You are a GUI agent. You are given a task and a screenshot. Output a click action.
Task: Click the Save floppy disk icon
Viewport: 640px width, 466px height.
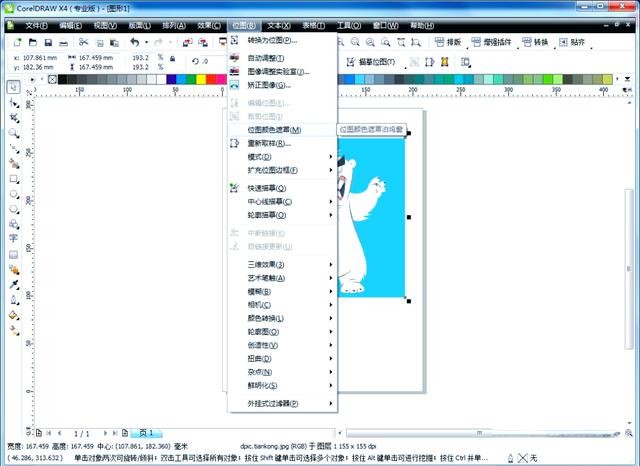[x=48, y=42]
